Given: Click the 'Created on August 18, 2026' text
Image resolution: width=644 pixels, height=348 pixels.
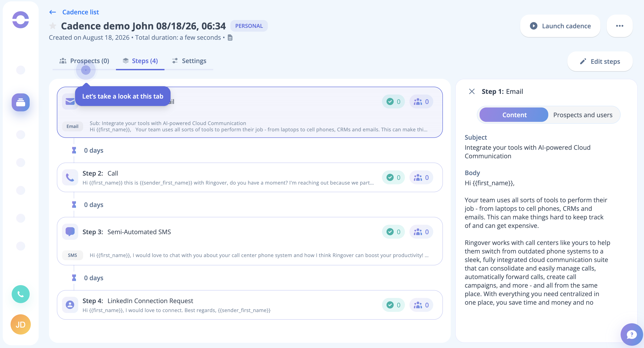Looking at the screenshot, I should tap(89, 37).
